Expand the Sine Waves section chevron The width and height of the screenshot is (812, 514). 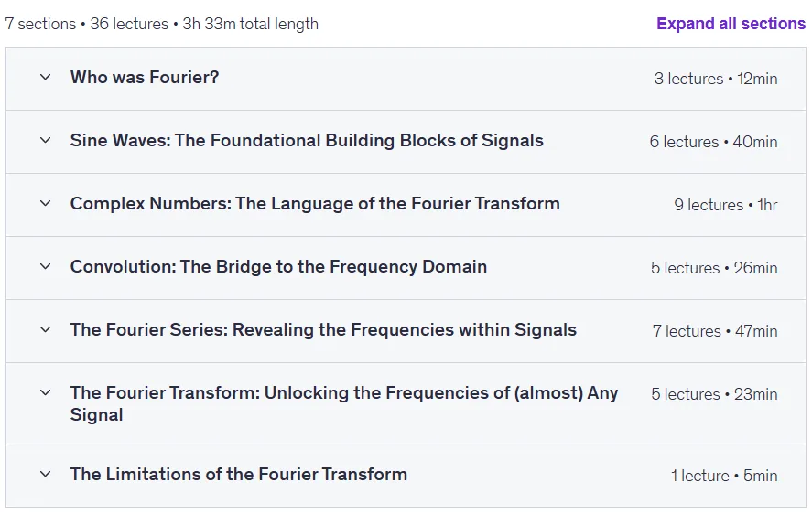46,140
